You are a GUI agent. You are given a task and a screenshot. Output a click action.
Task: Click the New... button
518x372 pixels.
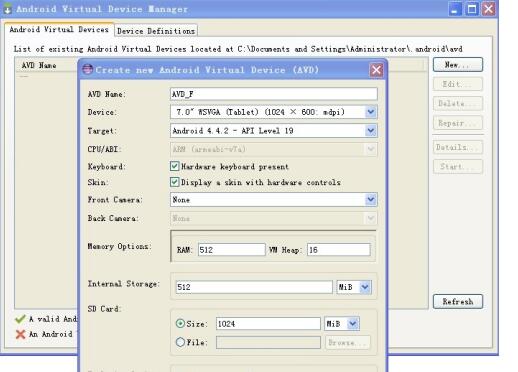click(458, 64)
